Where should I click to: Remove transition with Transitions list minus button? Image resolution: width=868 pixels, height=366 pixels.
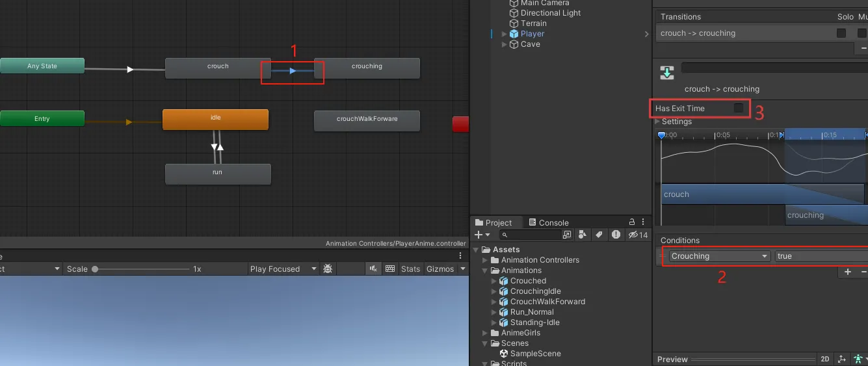pos(863,49)
